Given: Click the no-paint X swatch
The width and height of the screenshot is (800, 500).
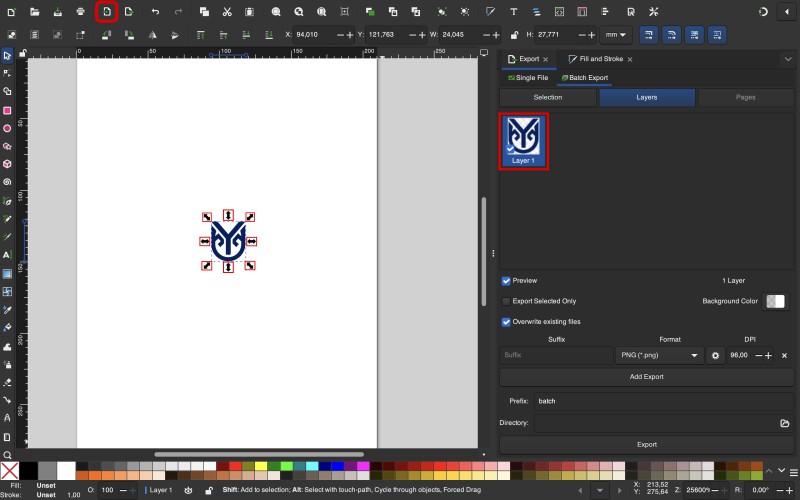Looking at the screenshot, I should tap(10, 471).
